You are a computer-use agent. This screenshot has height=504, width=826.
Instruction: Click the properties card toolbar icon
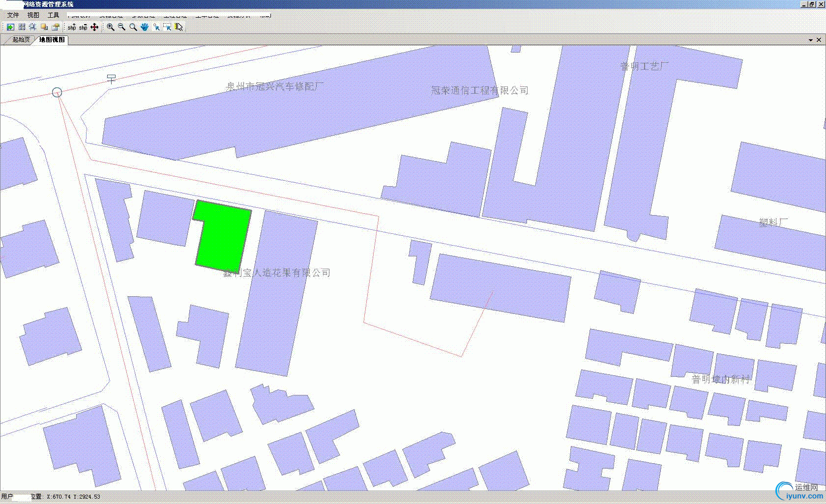coord(55,27)
